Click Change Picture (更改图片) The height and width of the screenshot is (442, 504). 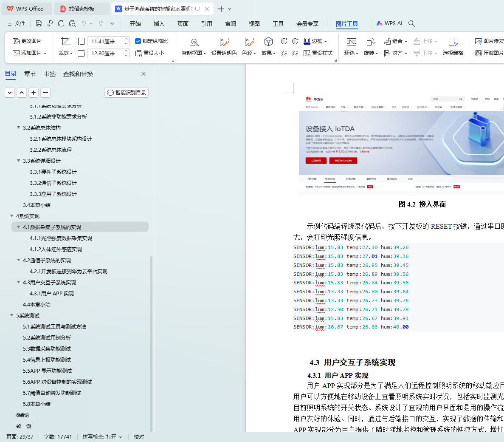tap(27, 41)
